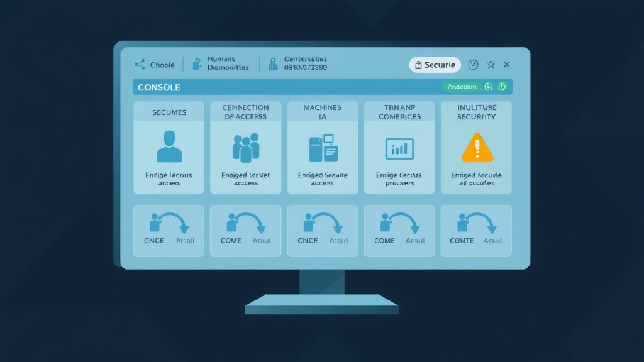This screenshot has width=644, height=362.
Task: Click the padlock icon next to Humans Diomovittles
Action: click(197, 64)
